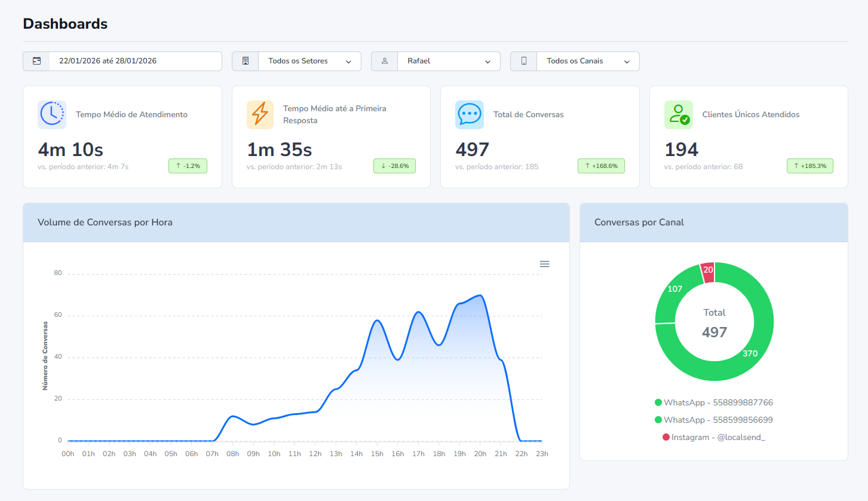Click the clock icon on Tempo Médio de Atendimento

coord(51,114)
